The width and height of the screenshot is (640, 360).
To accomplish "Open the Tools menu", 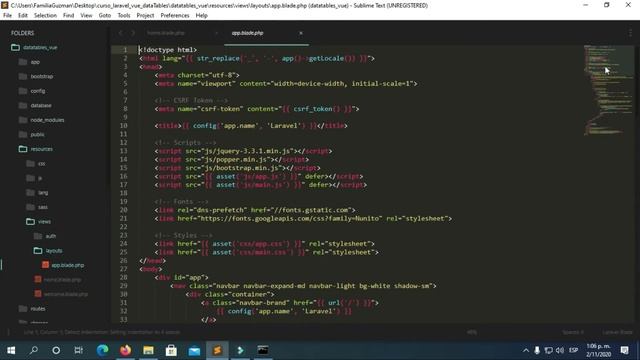I will (x=124, y=16).
